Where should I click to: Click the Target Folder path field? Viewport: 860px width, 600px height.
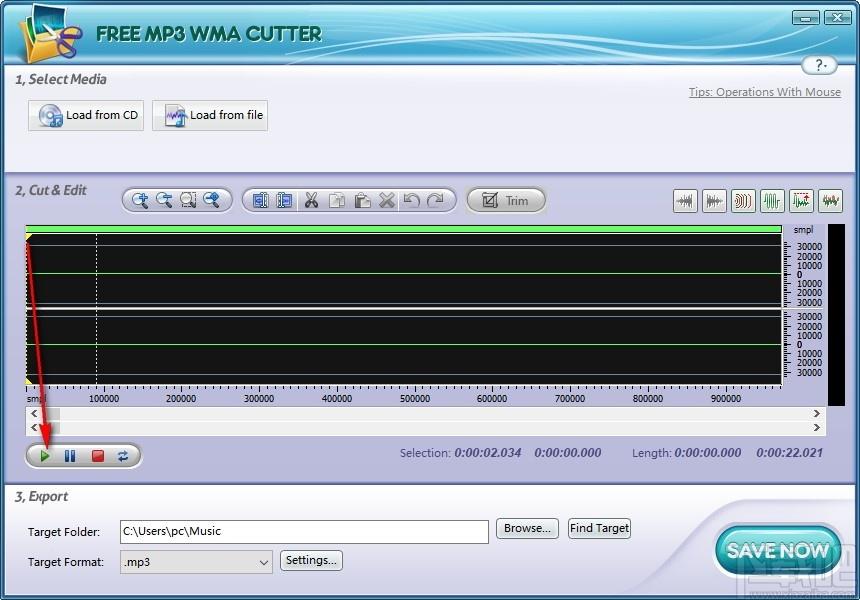[x=304, y=531]
